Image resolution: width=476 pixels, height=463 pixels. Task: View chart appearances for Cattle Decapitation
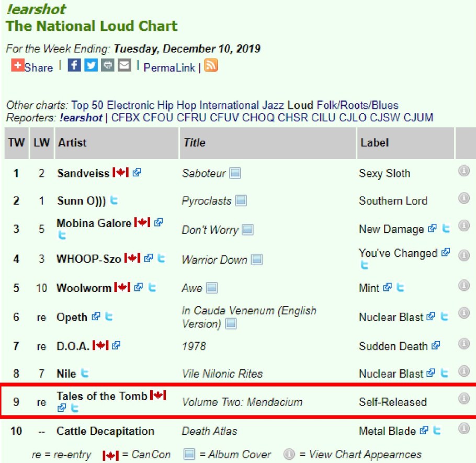click(463, 428)
